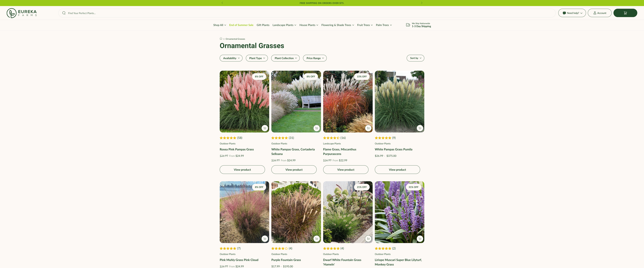Expand the Landscape Plants menu
Viewport: 644px width, 268px height.
pos(284,25)
